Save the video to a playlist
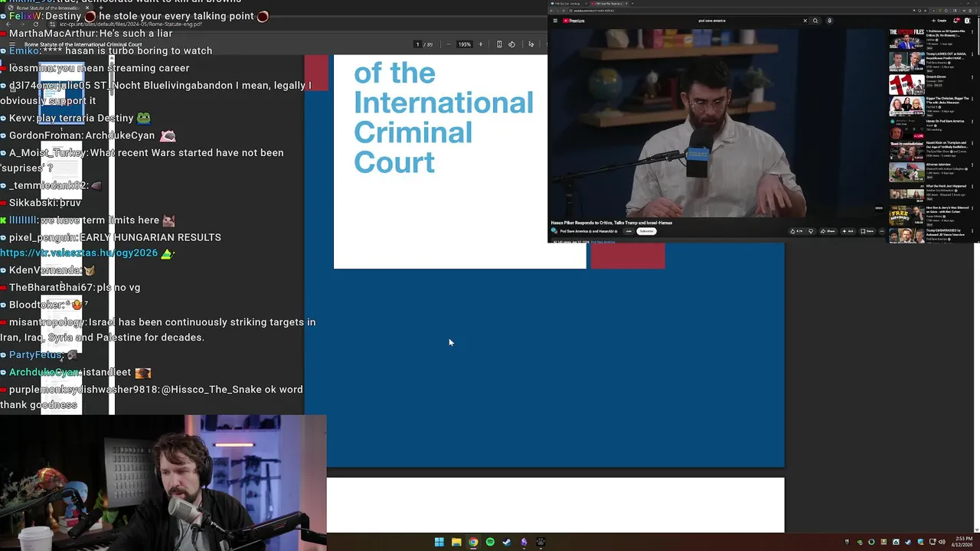This screenshot has height=551, width=980. click(867, 231)
